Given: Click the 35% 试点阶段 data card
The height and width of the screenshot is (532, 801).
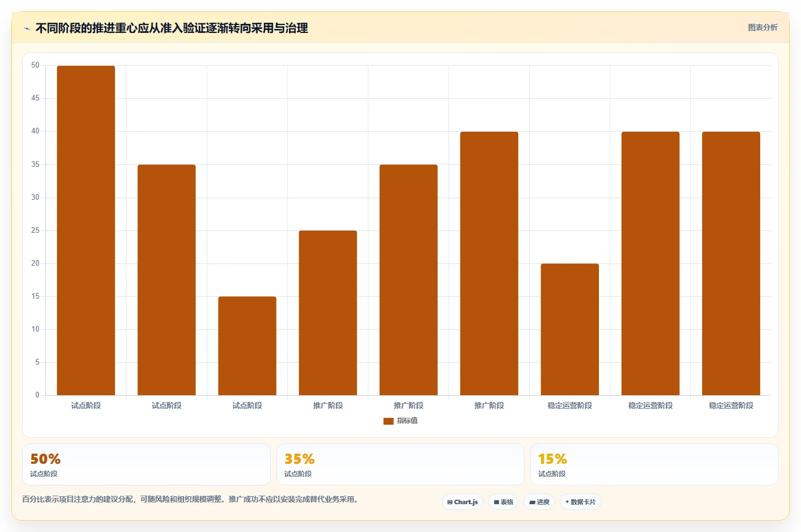Looking at the screenshot, I should click(400, 464).
